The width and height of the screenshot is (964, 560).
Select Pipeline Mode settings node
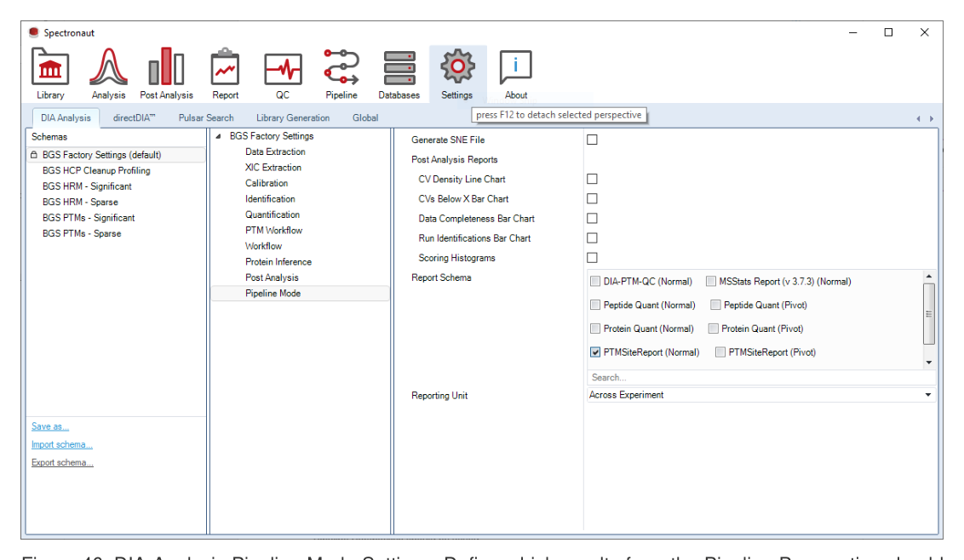point(300,294)
